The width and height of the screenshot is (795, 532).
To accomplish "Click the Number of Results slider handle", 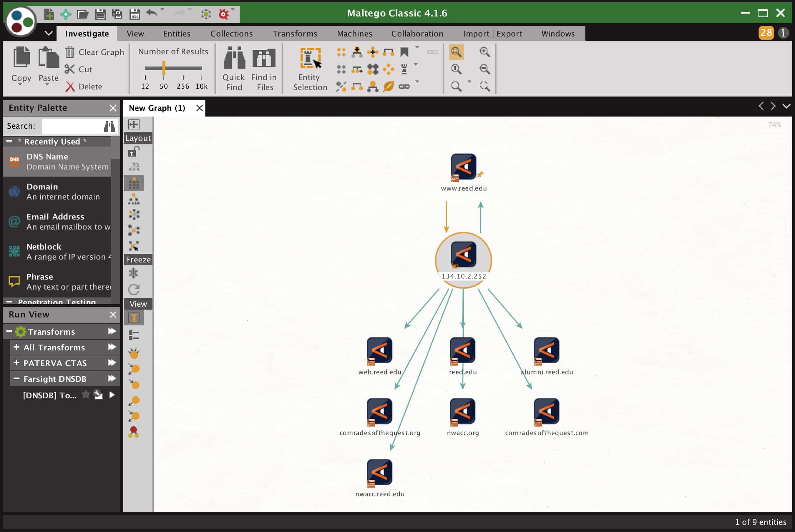I will 164,68.
